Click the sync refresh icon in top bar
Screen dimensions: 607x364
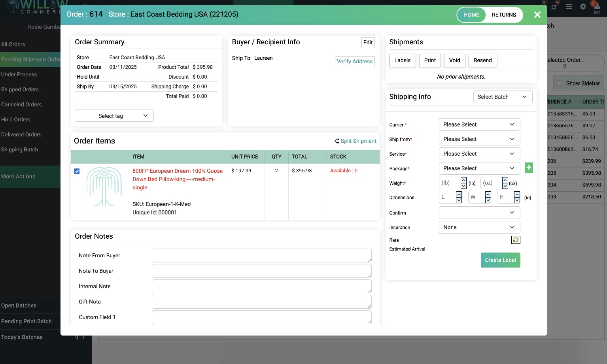(554, 7)
